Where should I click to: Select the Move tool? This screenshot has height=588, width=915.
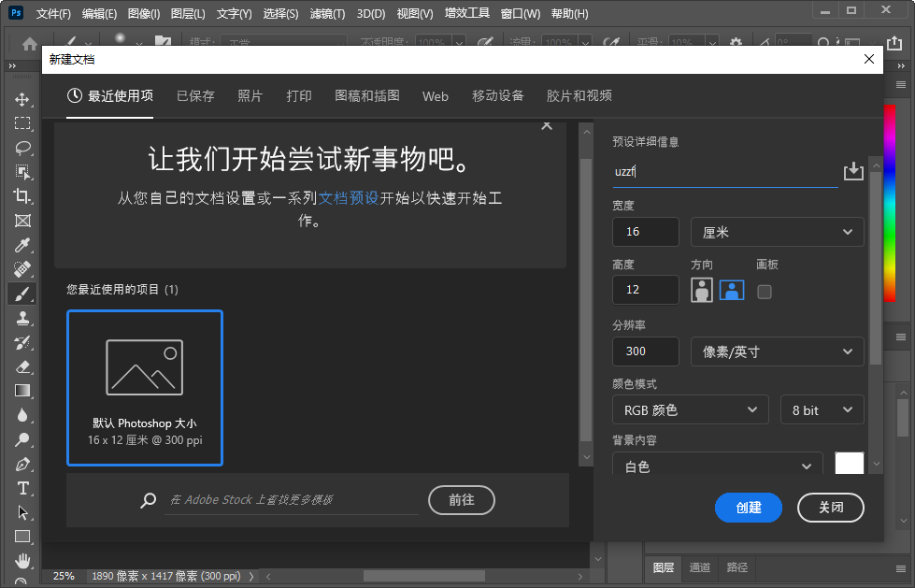pos(22,99)
